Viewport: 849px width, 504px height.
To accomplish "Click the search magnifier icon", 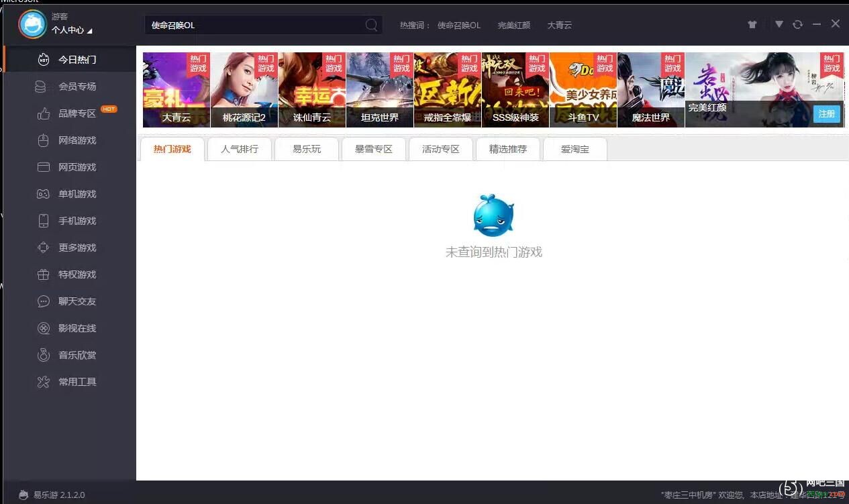I will coord(371,25).
